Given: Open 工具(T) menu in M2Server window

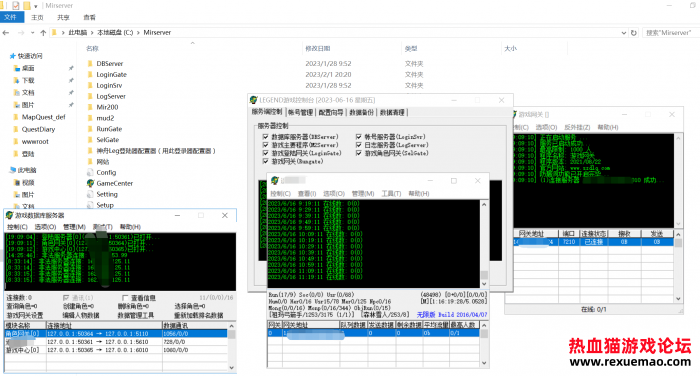Looking at the screenshot, I should (x=391, y=193).
